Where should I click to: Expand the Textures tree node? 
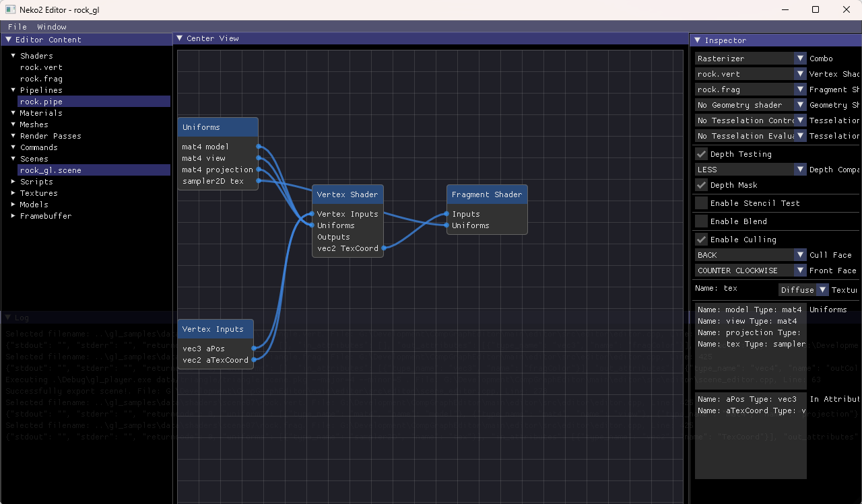13,193
